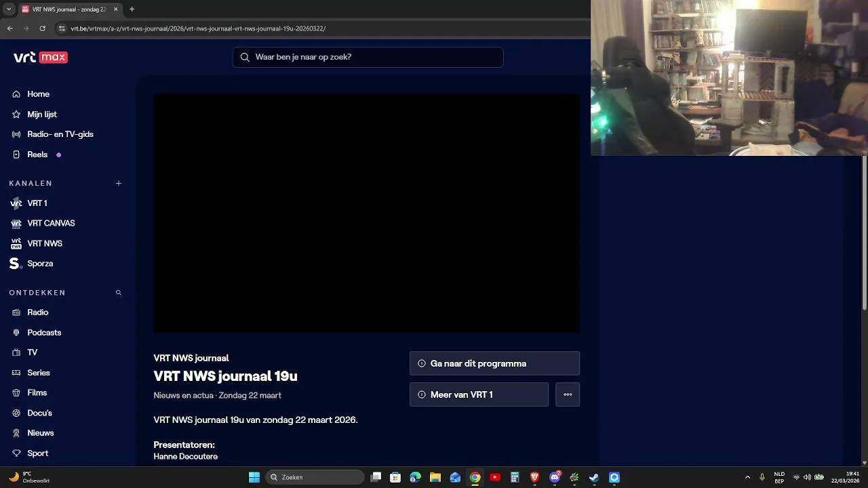Click the webcam overlay thumbnail

[729, 78]
